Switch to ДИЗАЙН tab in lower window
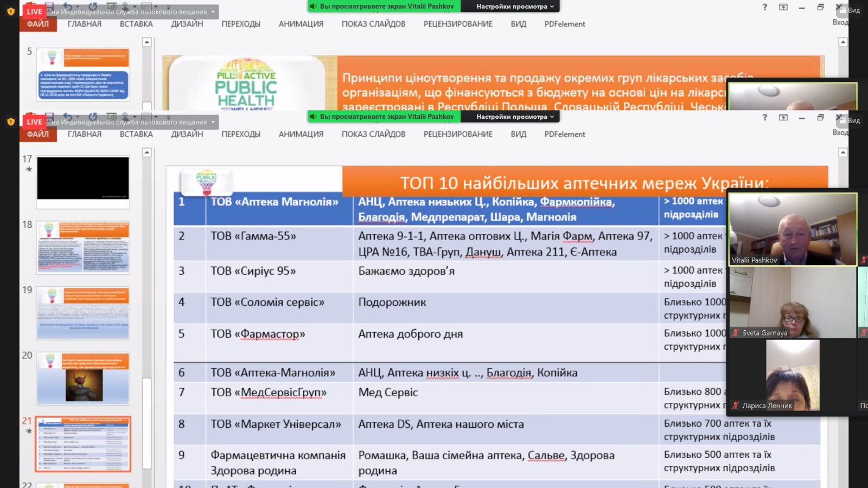 pos(187,134)
